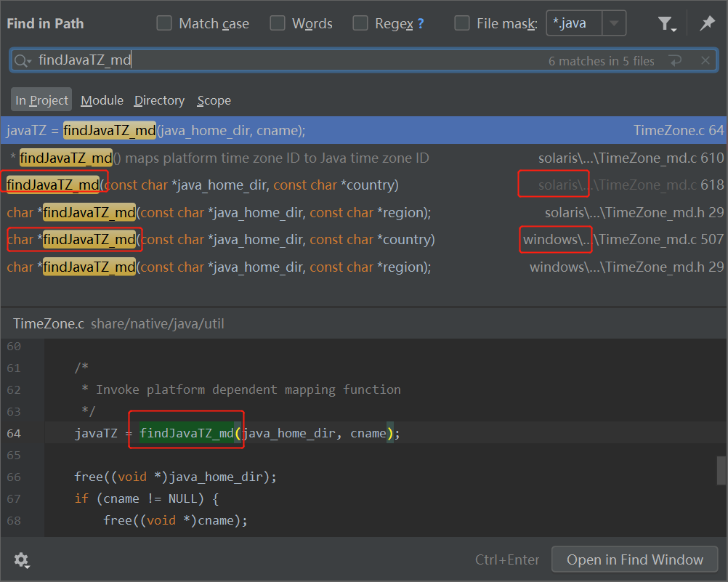Click the Regex help question mark

[421, 24]
